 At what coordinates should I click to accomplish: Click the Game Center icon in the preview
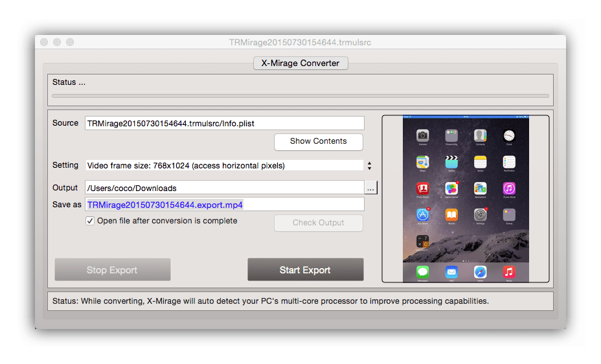pos(451,189)
